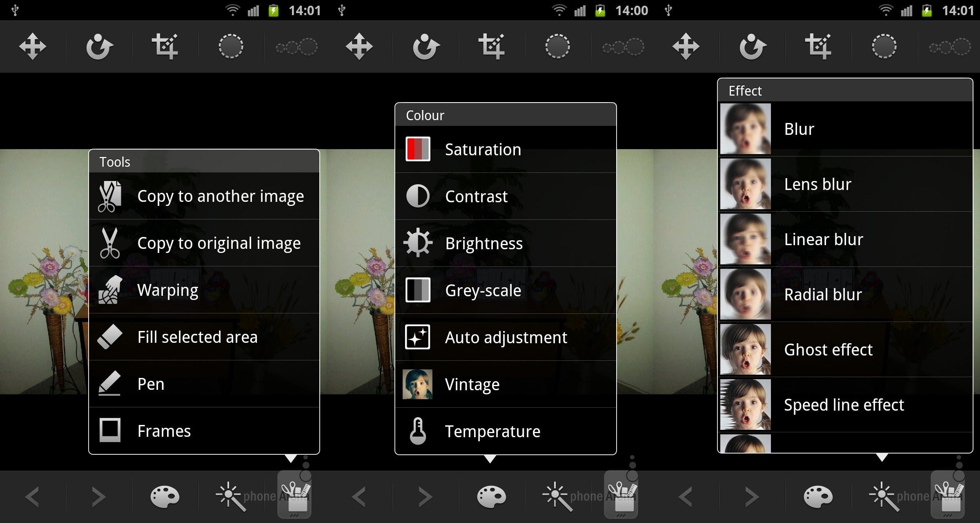Apply the Blur effect thumbnail
The width and height of the screenshot is (980, 523).
point(746,129)
